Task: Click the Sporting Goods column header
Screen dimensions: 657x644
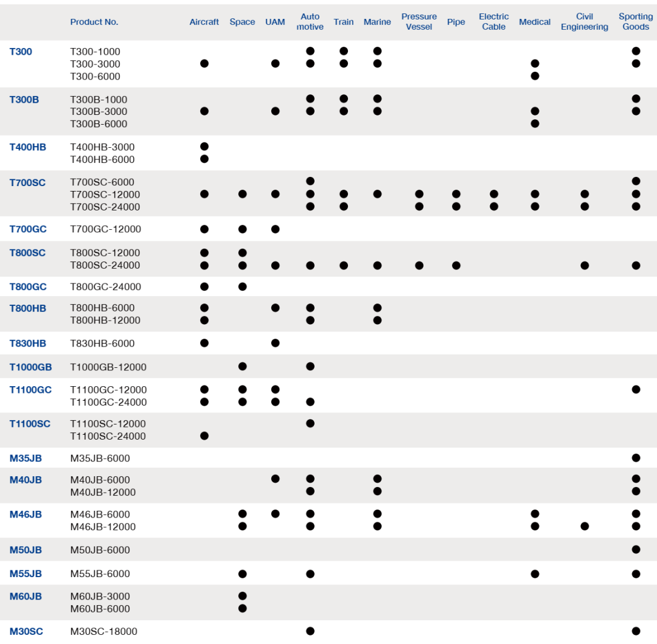Action: pos(636,22)
